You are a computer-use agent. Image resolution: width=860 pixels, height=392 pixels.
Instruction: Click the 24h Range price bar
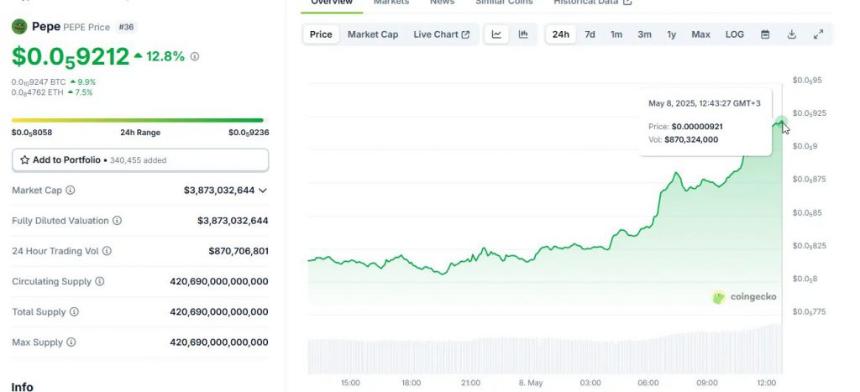click(x=138, y=120)
